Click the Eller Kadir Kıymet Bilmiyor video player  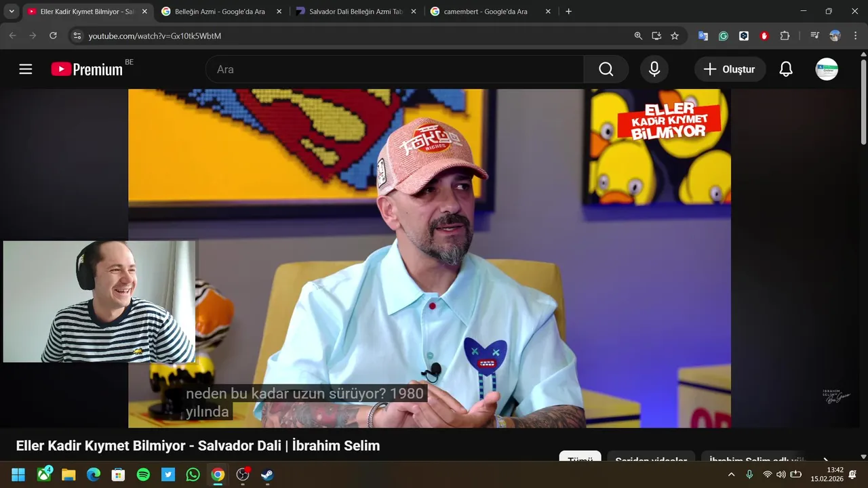429,258
